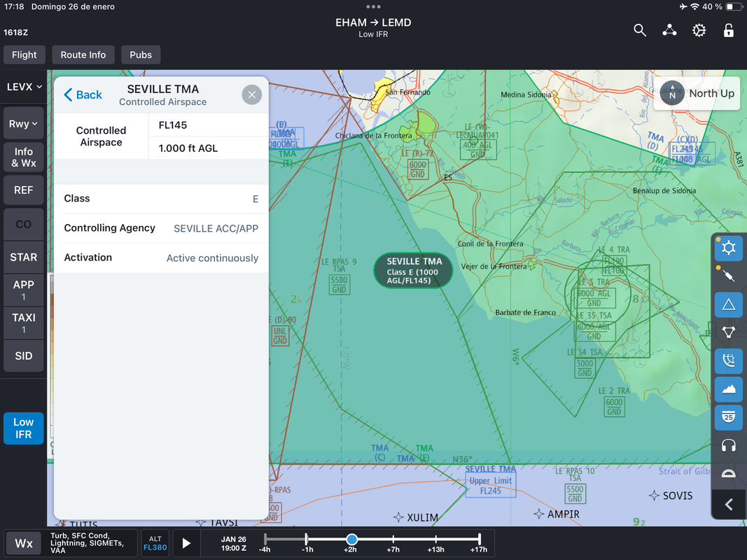Tap the EHAM → LEMD route title
Viewport: 747px width, 560px height.
click(x=373, y=22)
